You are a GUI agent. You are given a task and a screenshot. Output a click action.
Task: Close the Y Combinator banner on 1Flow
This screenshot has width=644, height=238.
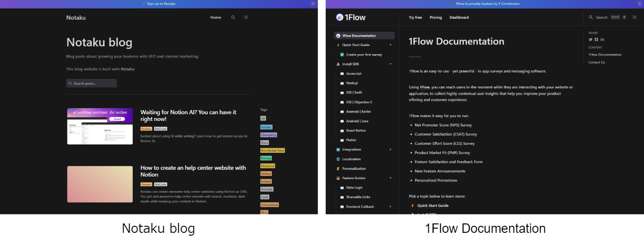639,3
